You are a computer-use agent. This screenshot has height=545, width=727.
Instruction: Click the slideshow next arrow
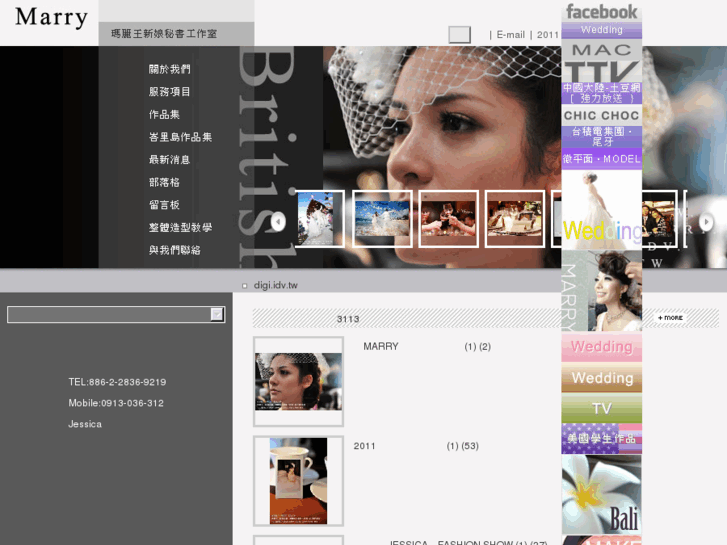(706, 222)
